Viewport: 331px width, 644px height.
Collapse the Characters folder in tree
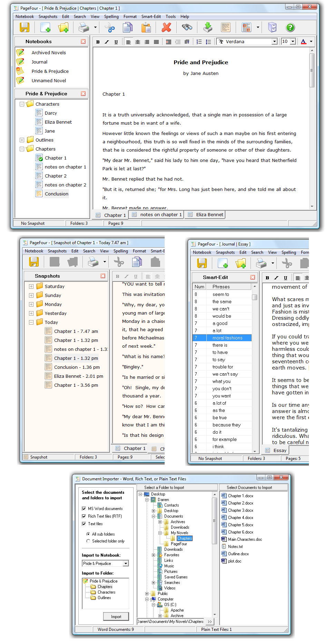[22, 104]
